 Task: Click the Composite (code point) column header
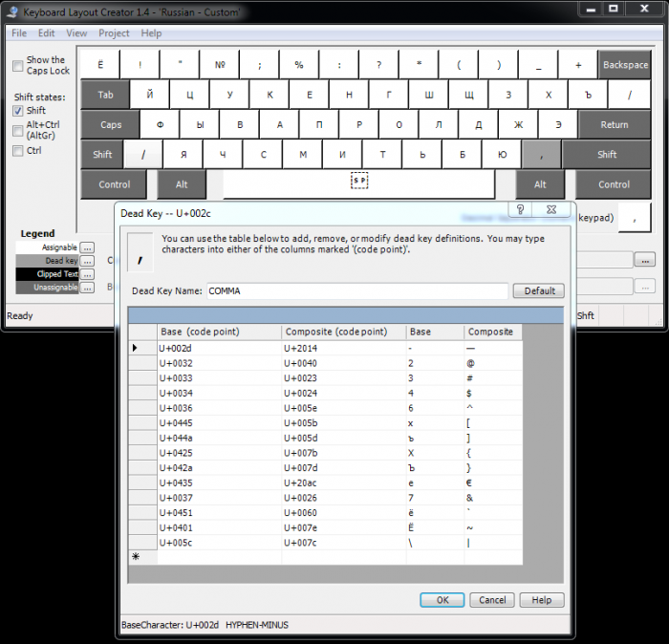(x=344, y=332)
